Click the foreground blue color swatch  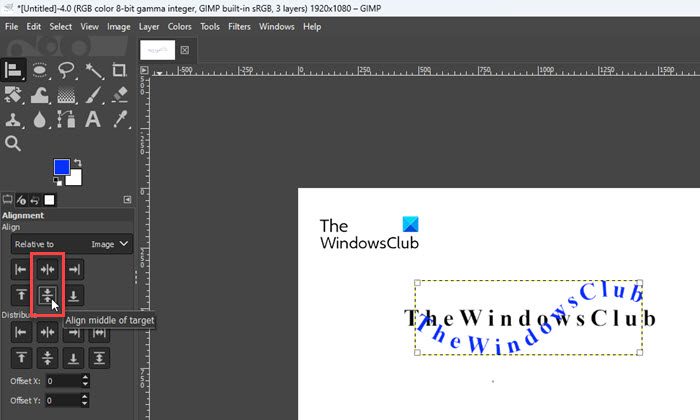[x=60, y=166]
